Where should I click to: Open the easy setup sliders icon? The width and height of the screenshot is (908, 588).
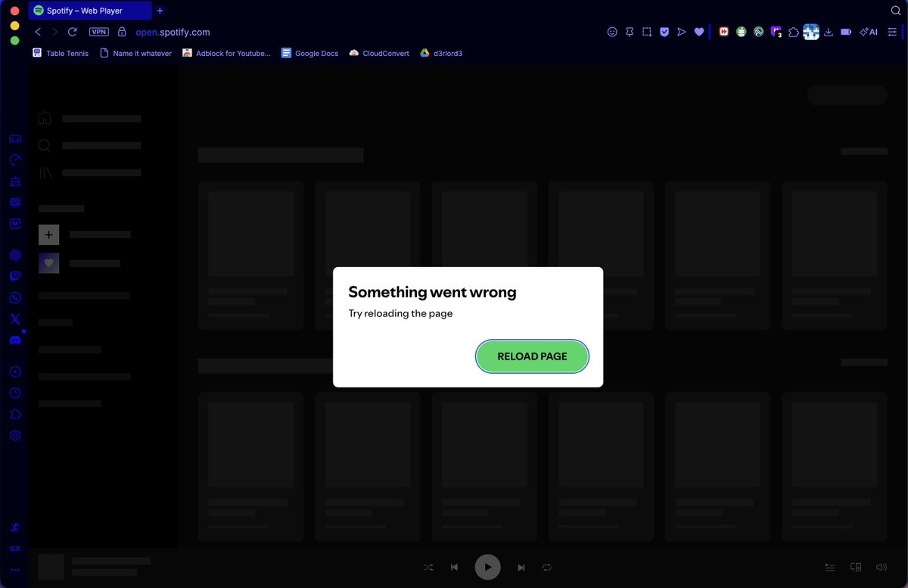pos(892,32)
